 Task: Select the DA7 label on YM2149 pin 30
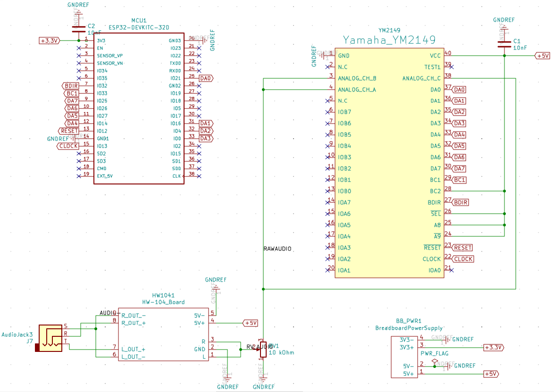pyautogui.click(x=459, y=168)
